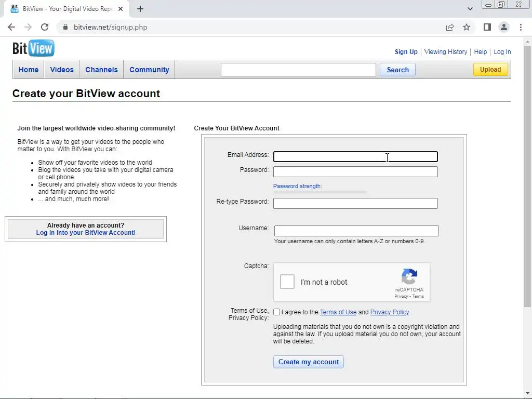Screen dimensions: 532x399
Task: Click the padlock site info icon
Action: tap(65, 27)
